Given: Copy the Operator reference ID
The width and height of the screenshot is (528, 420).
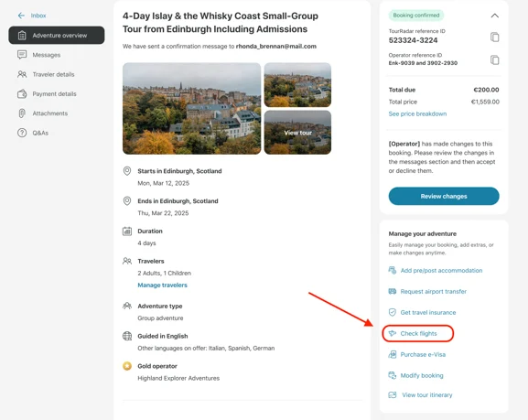Looking at the screenshot, I should tap(494, 60).
